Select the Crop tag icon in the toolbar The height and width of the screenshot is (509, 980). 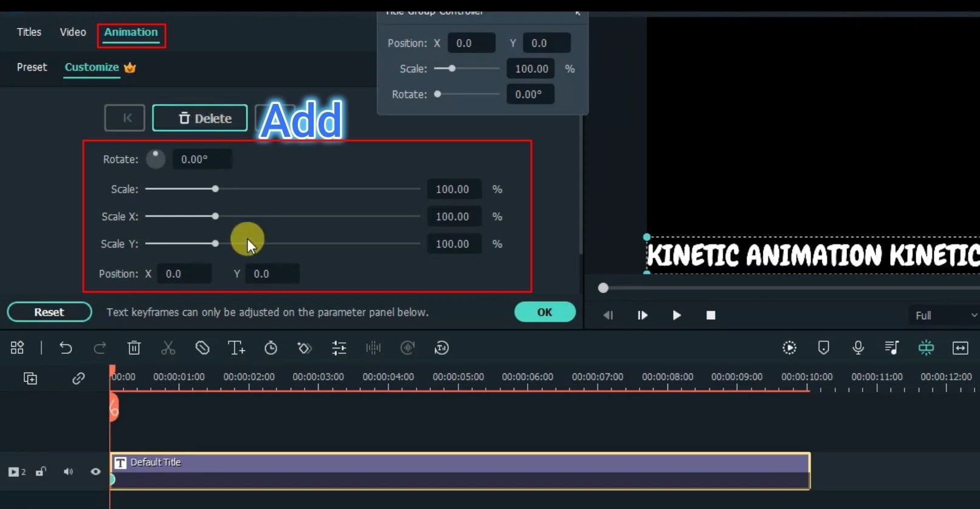click(x=202, y=348)
